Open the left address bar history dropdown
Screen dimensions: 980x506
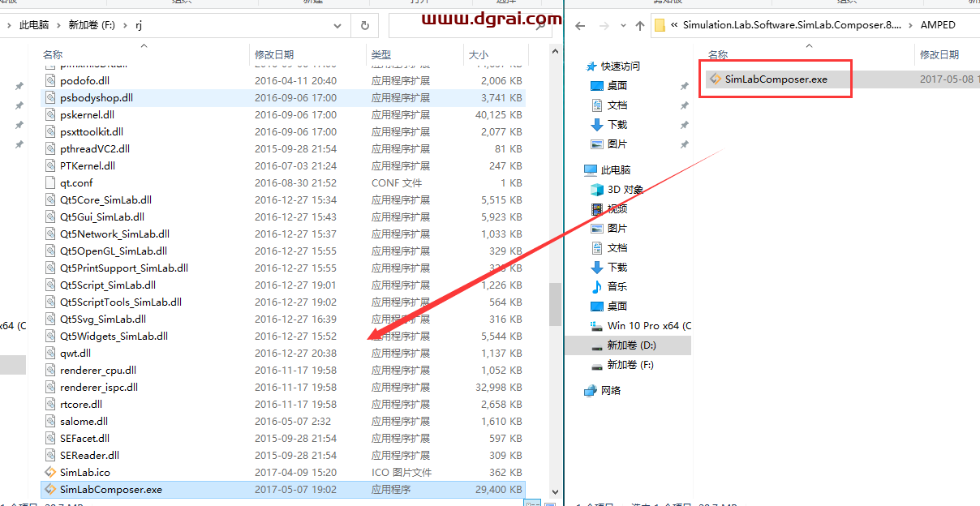tap(337, 26)
